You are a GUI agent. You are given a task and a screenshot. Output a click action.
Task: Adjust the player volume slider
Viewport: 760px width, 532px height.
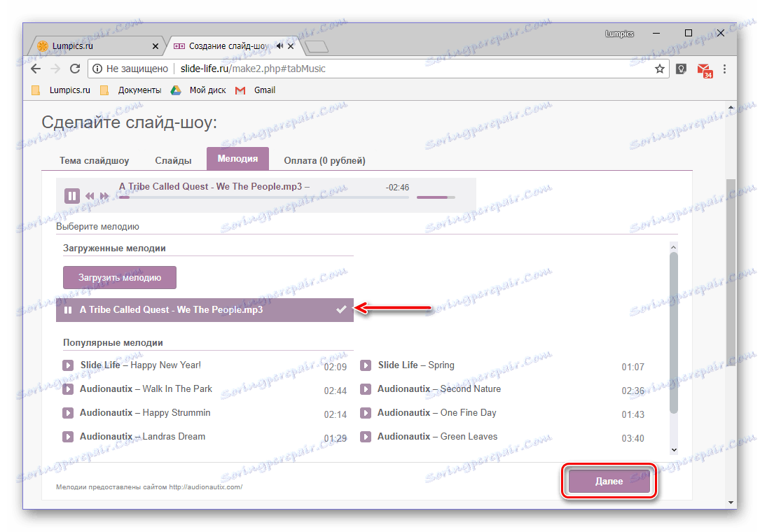coord(436,197)
